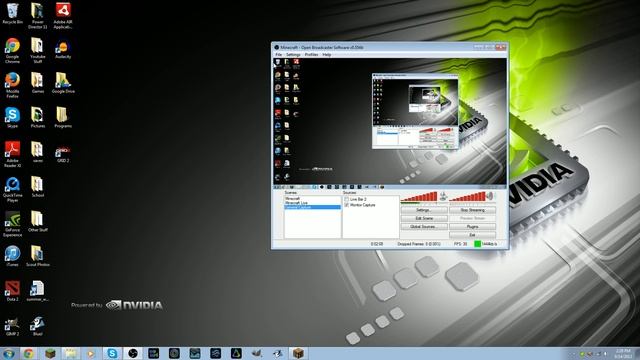Image resolution: width=640 pixels, height=360 pixels.
Task: Click the Dropped Frames status text
Action: pos(419,244)
